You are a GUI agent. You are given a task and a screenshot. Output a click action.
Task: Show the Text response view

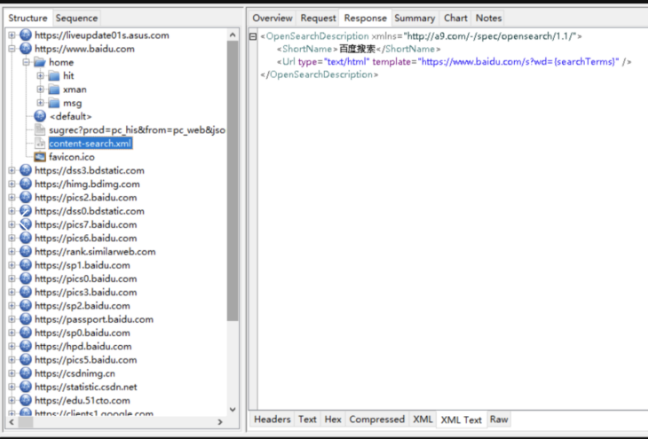(307, 419)
